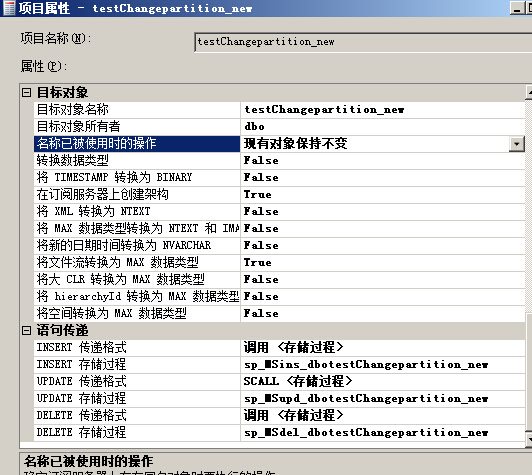Screen dimensions: 532x475
Task: Click the 调用 <存储过程> value for DELETE
Action: click(x=293, y=415)
